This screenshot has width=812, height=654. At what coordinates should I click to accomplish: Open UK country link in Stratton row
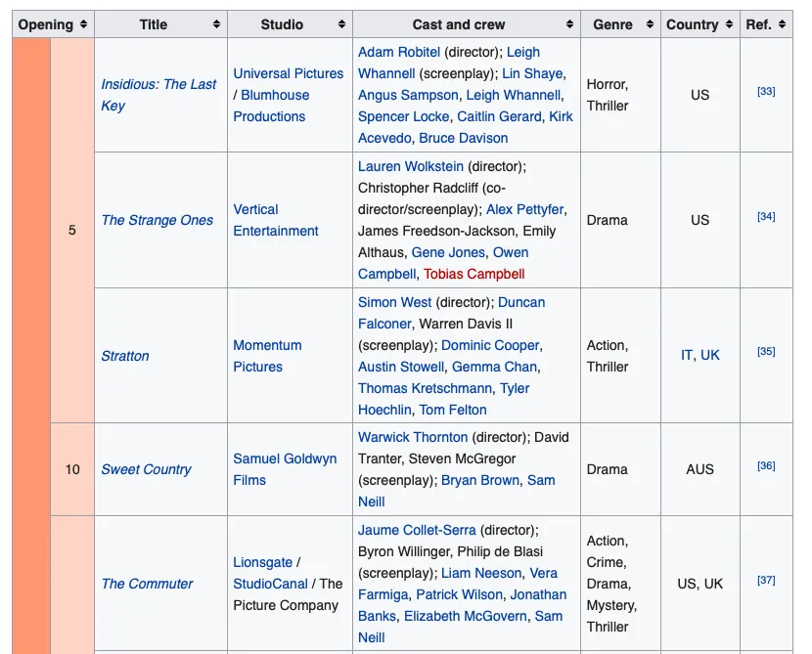710,356
